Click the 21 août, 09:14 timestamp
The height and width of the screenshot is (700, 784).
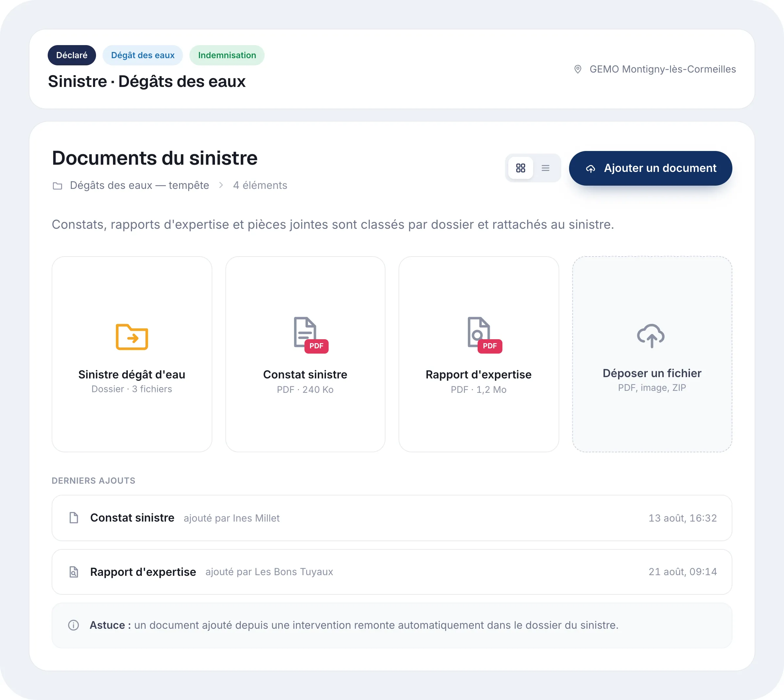coord(683,572)
